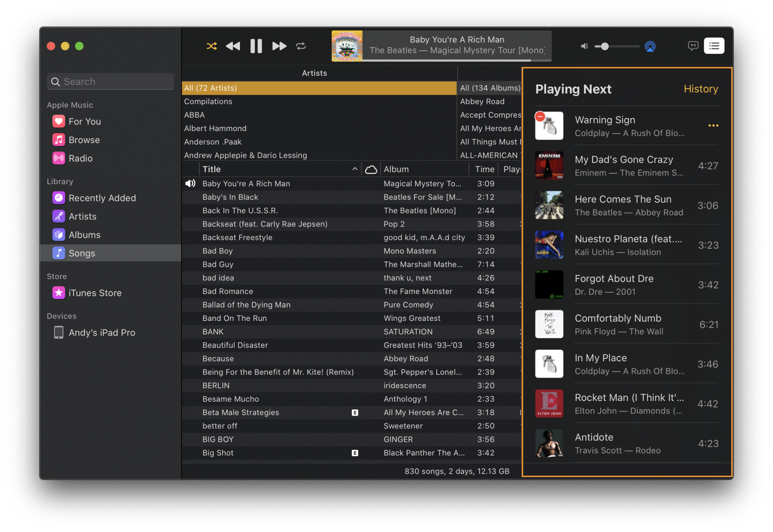Select the song Beautiful Disaster

(x=352, y=345)
